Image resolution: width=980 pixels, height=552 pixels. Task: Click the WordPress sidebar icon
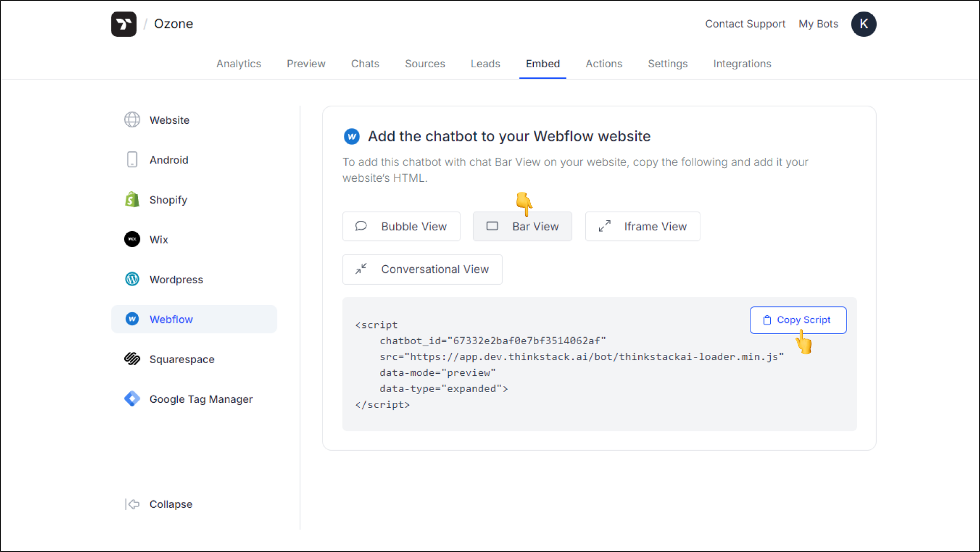click(x=131, y=280)
